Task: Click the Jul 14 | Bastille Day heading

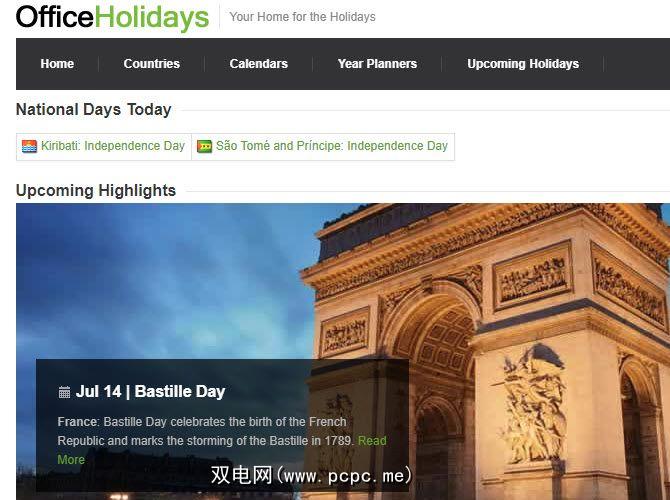Action: pos(150,391)
